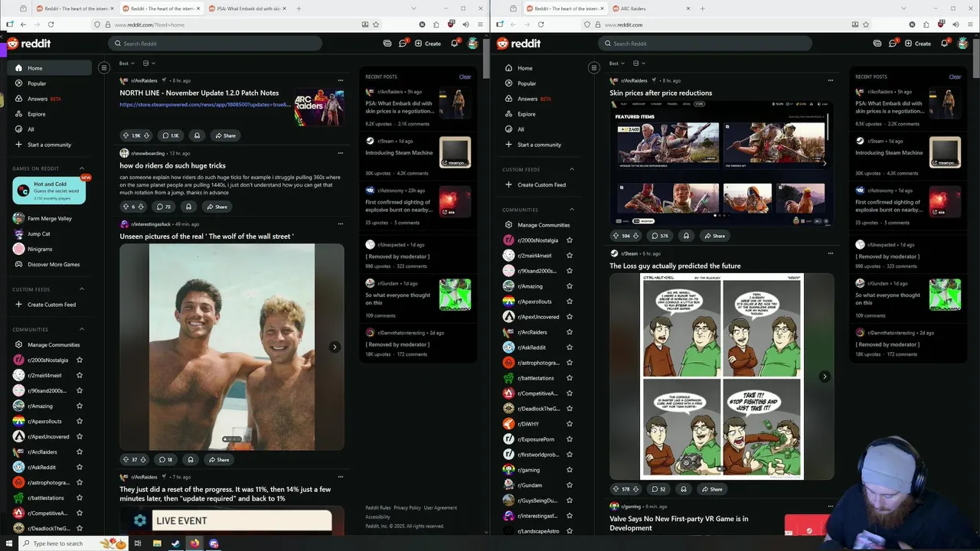Click Search Reddit field in left window
980x551 pixels.
214,44
